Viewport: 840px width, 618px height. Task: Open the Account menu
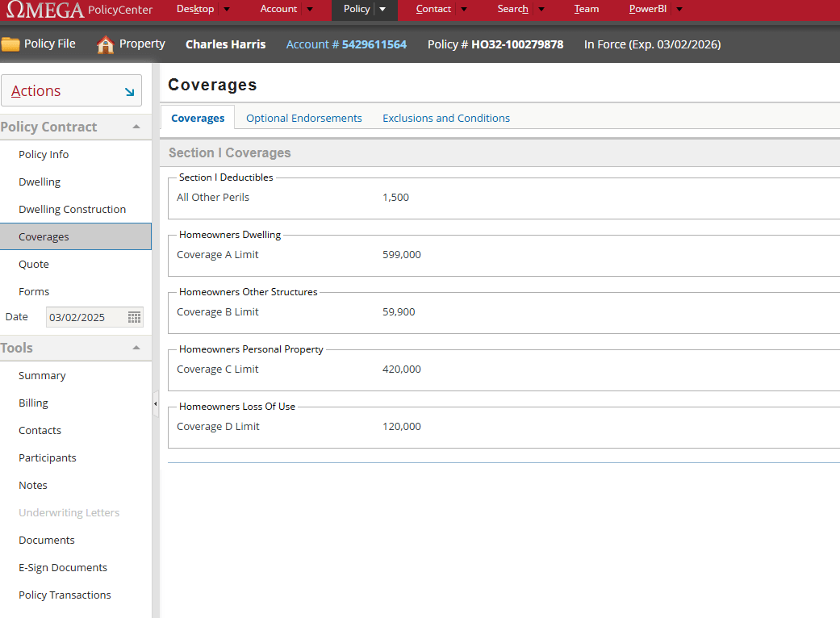[278, 9]
